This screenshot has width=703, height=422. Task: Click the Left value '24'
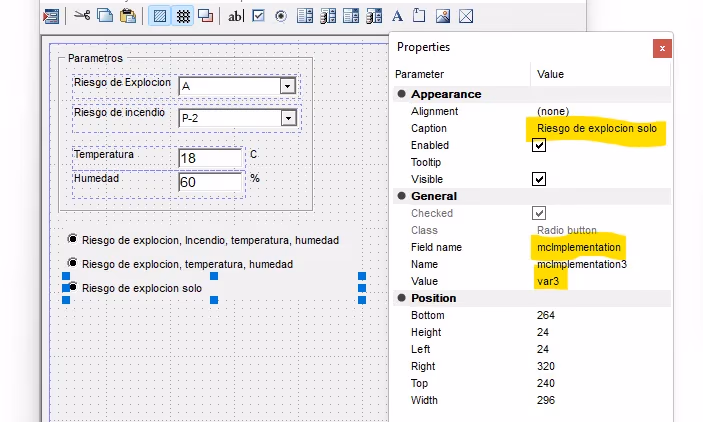pyautogui.click(x=543, y=349)
